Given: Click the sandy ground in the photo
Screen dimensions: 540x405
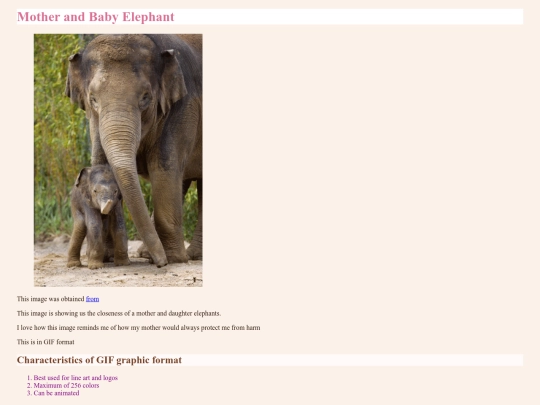Looking at the screenshot, I should [118, 274].
